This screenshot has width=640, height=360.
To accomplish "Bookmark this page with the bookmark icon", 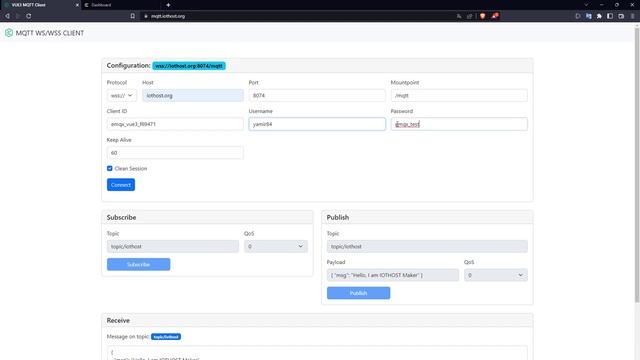I will pyautogui.click(x=133, y=16).
